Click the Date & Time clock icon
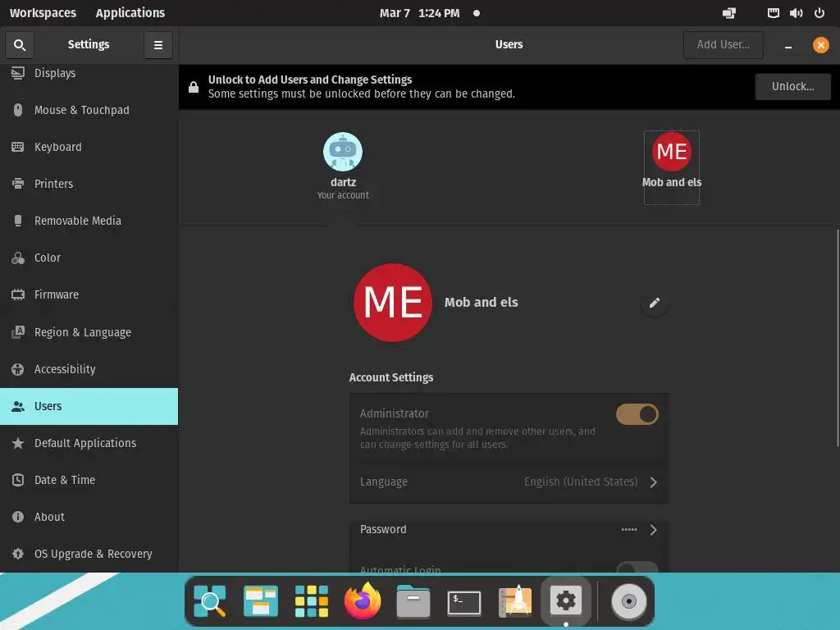 coord(18,480)
